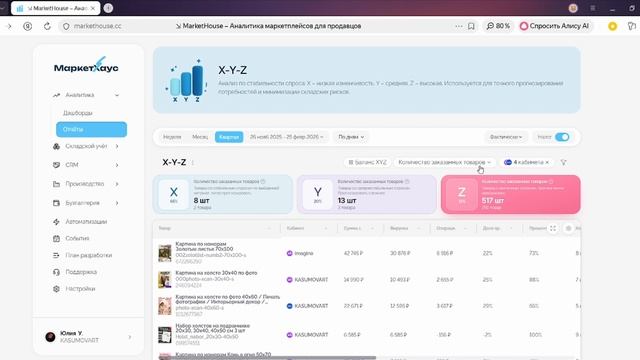The image size is (640, 360).
Task: Click the Настройки gear icon
Action: click(56, 289)
